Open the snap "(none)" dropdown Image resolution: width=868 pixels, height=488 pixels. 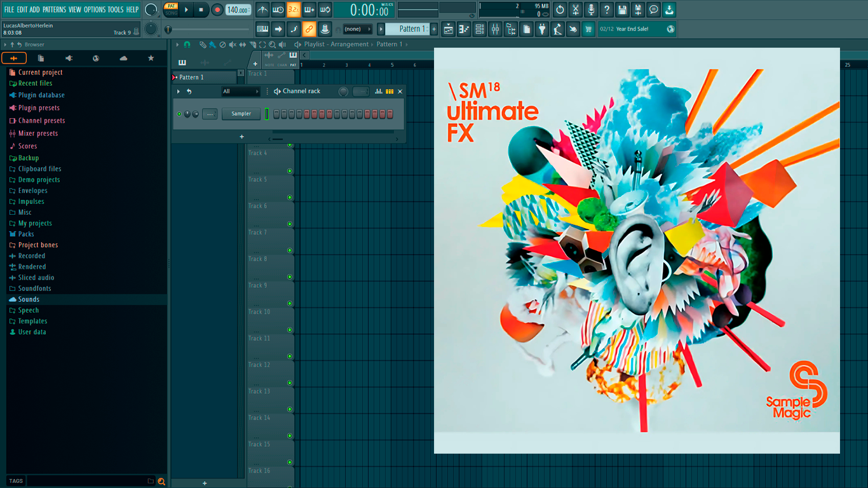coord(357,29)
